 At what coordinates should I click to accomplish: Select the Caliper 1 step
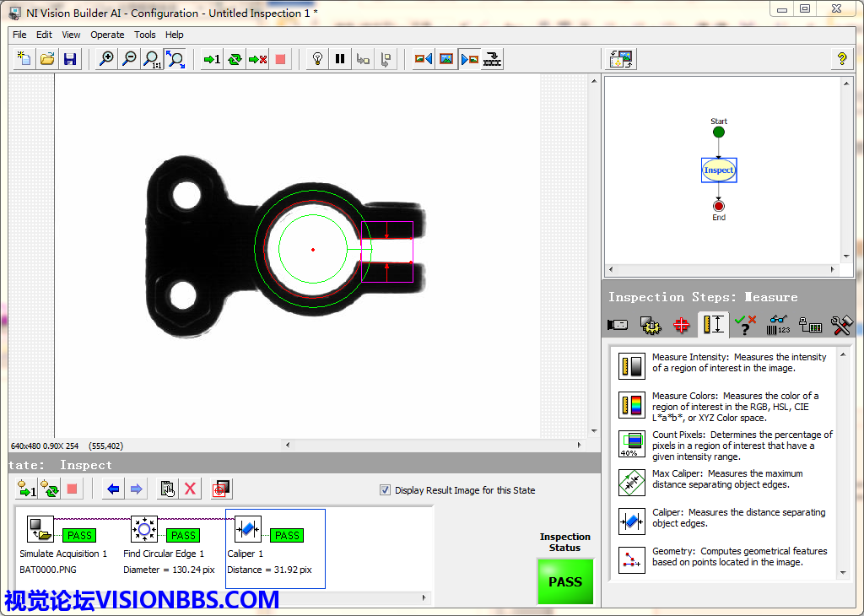[276, 548]
